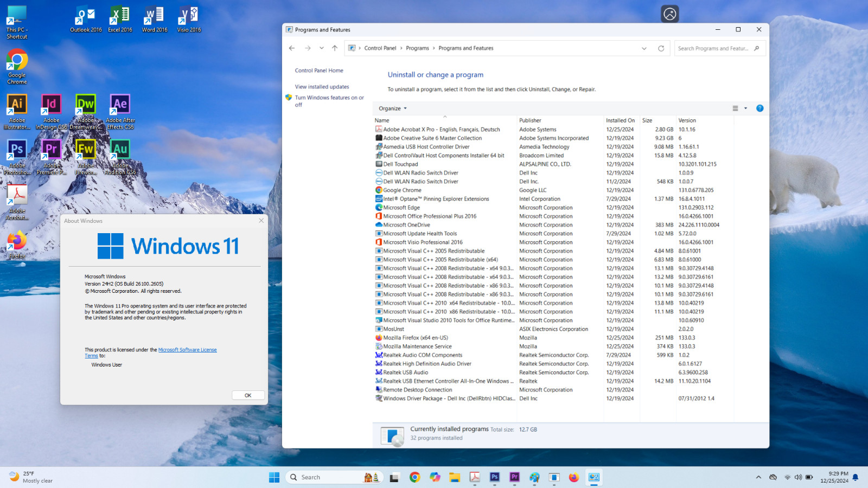Select Microsoft Office Professional Plus 2016
Screen dimensions: 868x488
coord(553,216)
